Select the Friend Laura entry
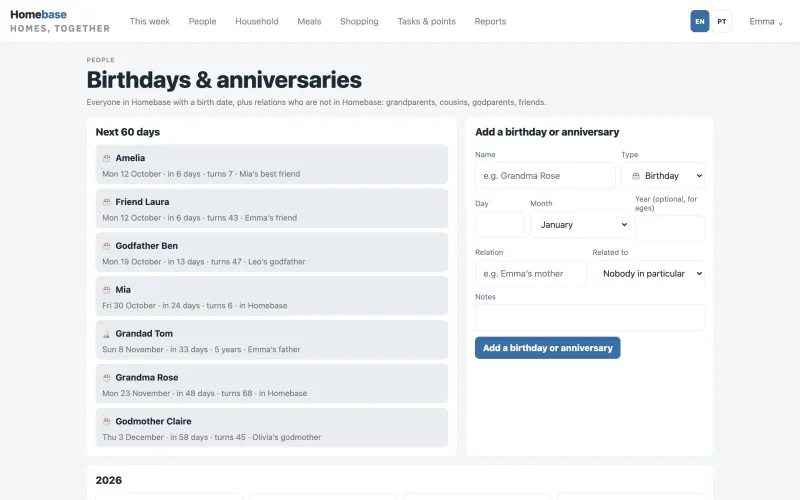This screenshot has width=800, height=500. tap(271, 208)
